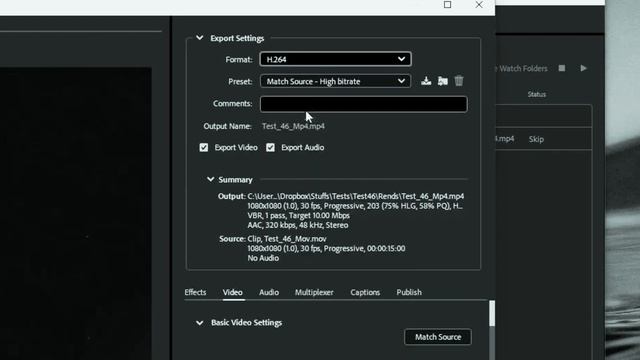
Task: Toggle the Export Audio checkbox
Action: (x=270, y=147)
